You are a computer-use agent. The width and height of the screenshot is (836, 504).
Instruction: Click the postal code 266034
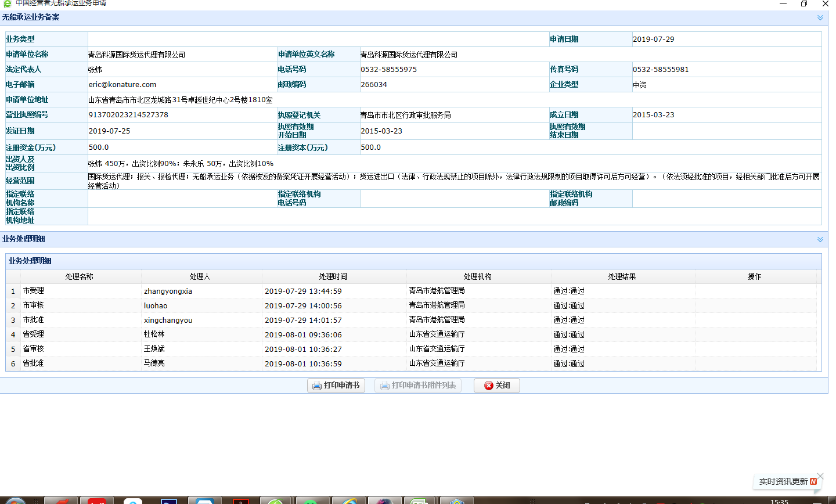click(374, 85)
